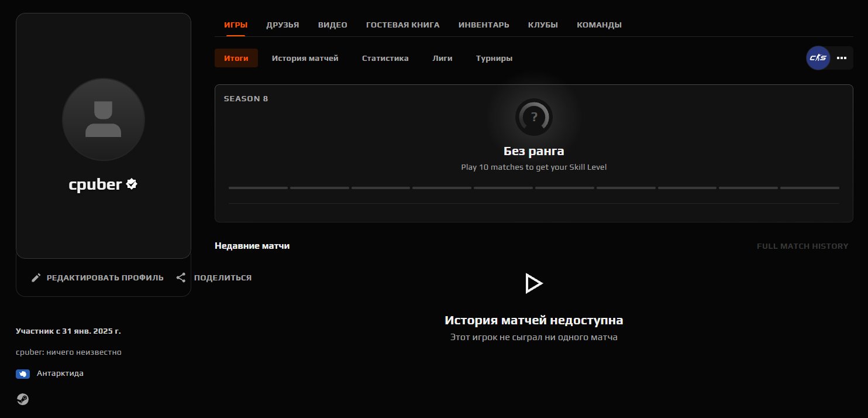This screenshot has width=868, height=418.
Task: Select the Статистика sub-tab
Action: pos(385,58)
